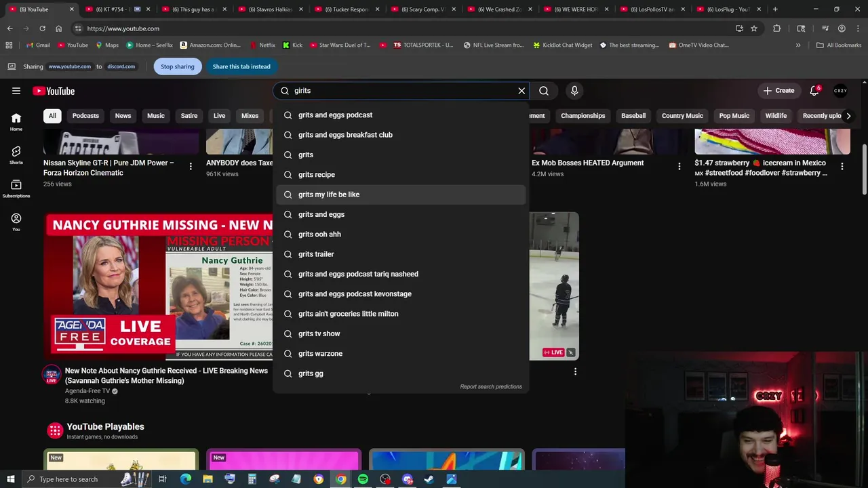Open the Spotify icon in the taskbar
This screenshot has width=868, height=488.
pos(363,479)
